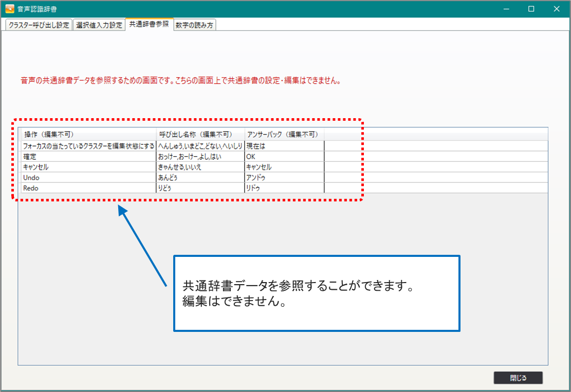Switch to the クラスター呼び出し設定 tab
The image size is (571, 392).
click(x=39, y=25)
